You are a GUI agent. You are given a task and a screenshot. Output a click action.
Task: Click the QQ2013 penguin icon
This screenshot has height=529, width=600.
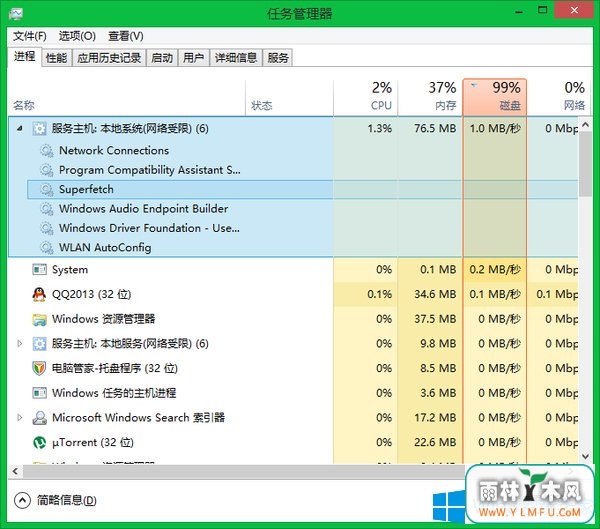click(x=39, y=294)
